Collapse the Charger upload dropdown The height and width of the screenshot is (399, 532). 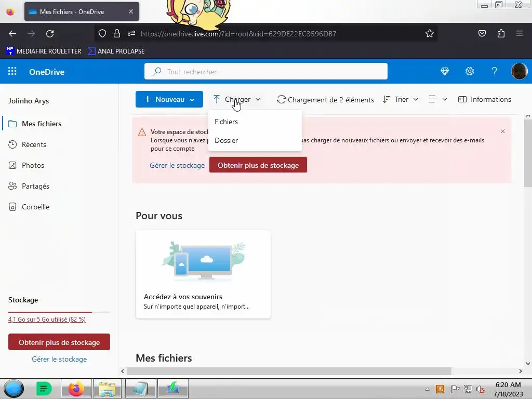(x=237, y=99)
